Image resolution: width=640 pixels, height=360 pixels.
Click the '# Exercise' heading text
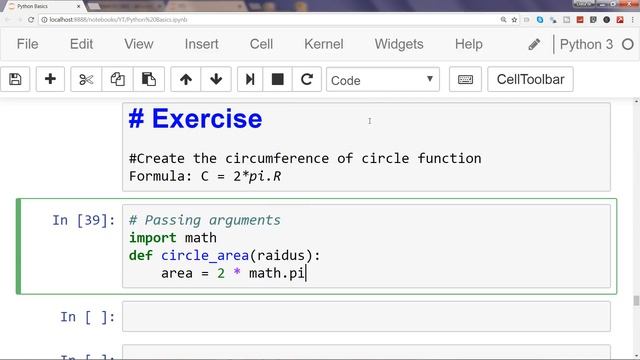pos(195,119)
